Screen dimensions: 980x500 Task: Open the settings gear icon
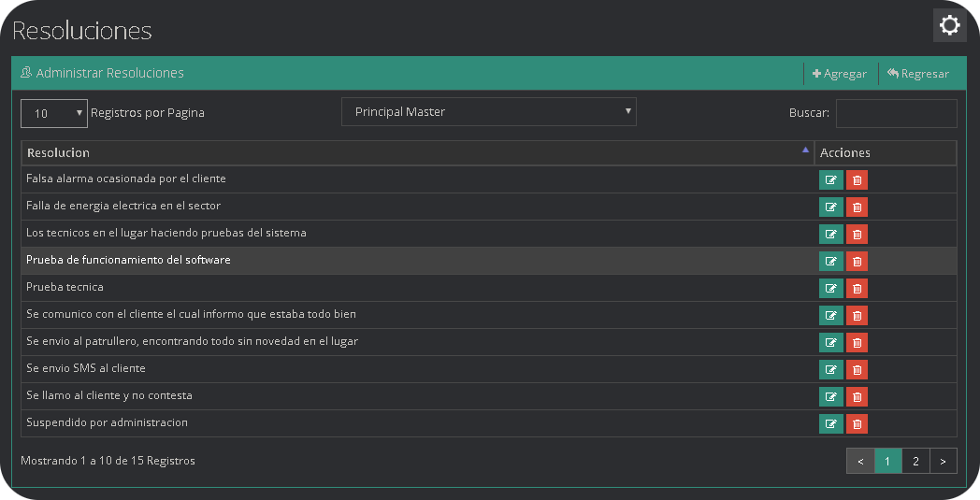(949, 25)
